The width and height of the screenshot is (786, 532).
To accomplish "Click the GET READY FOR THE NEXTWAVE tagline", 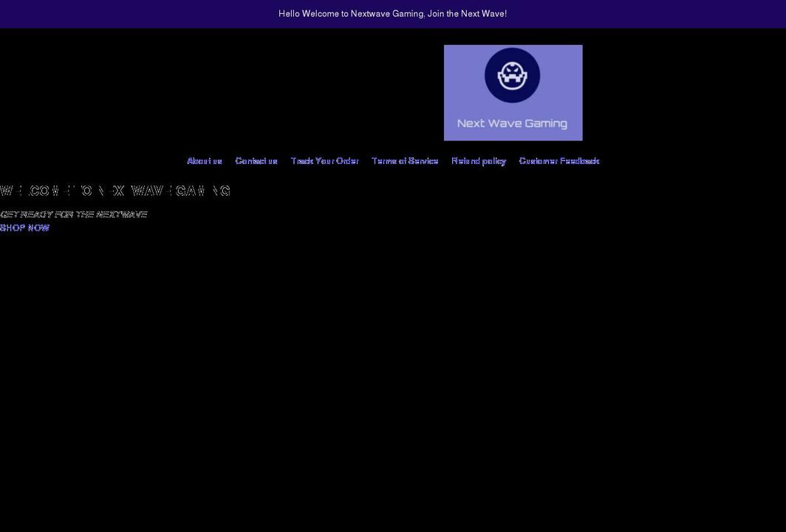I will (x=74, y=213).
